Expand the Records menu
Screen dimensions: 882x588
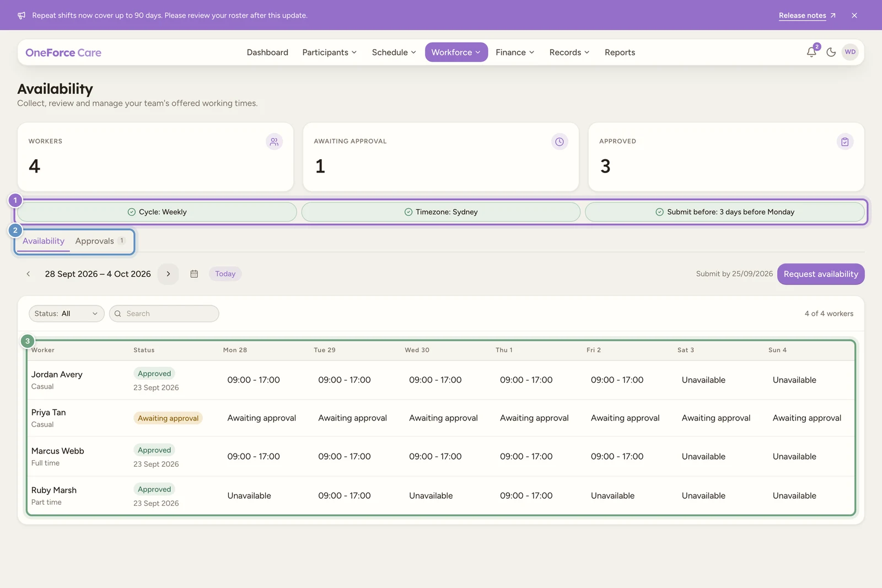point(569,52)
